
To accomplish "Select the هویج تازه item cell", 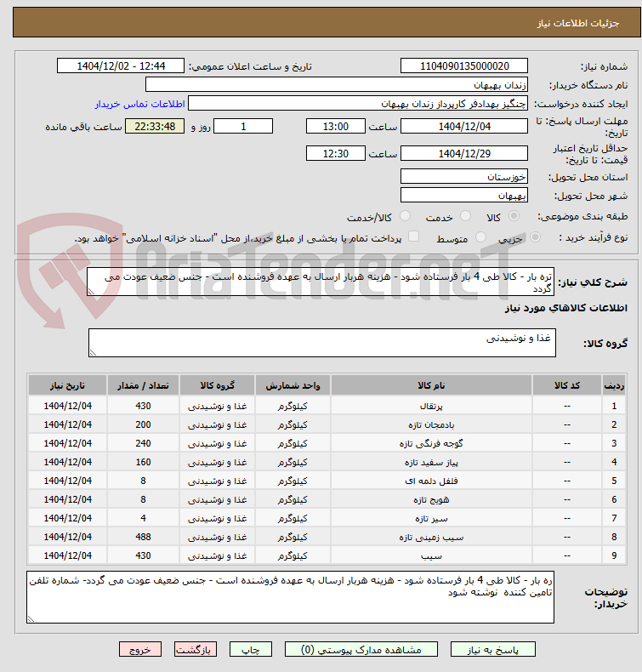I will tap(431, 499).
